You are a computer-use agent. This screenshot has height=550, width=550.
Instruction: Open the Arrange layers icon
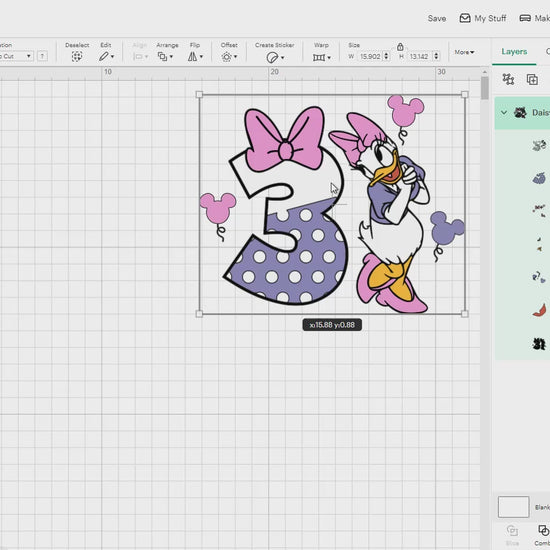coord(162,56)
